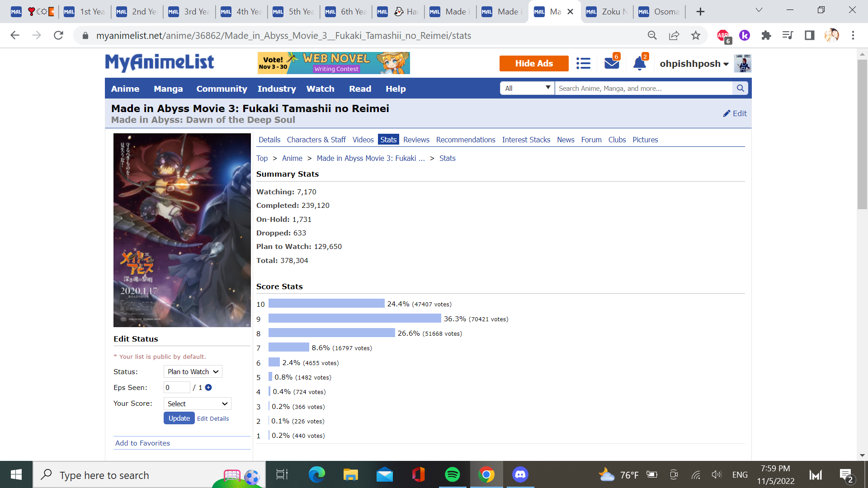Open the messages envelope icon

pyautogui.click(x=612, y=64)
